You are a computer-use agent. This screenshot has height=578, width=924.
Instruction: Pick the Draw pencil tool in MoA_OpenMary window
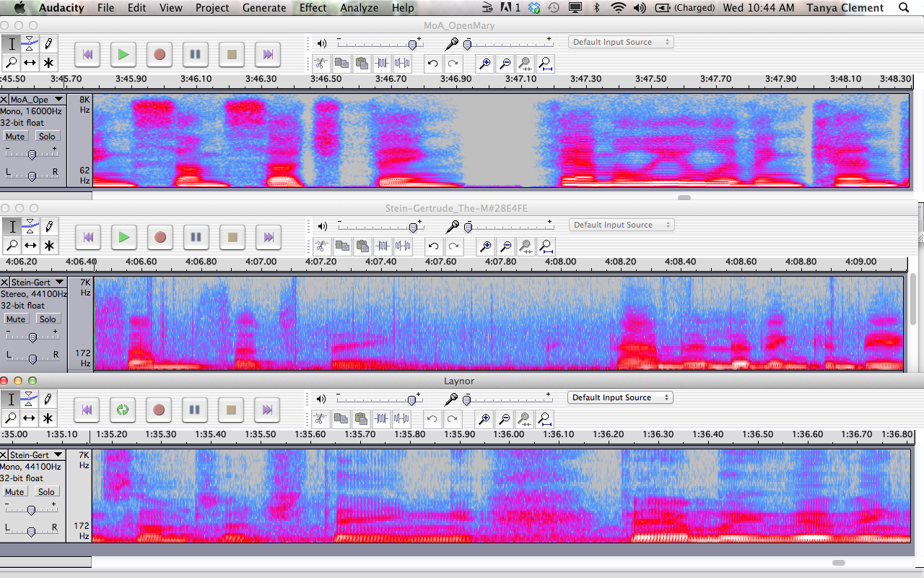48,44
